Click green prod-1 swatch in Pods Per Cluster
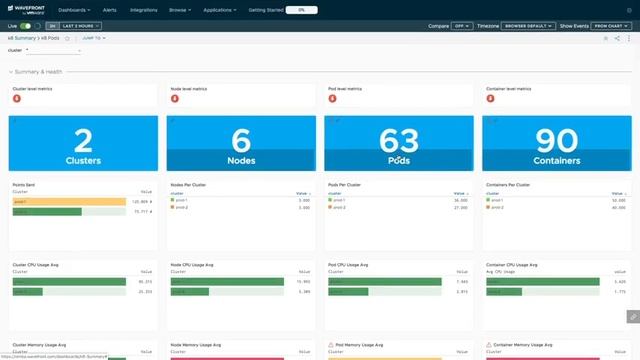Image resolution: width=640 pixels, height=360 pixels. click(x=330, y=200)
